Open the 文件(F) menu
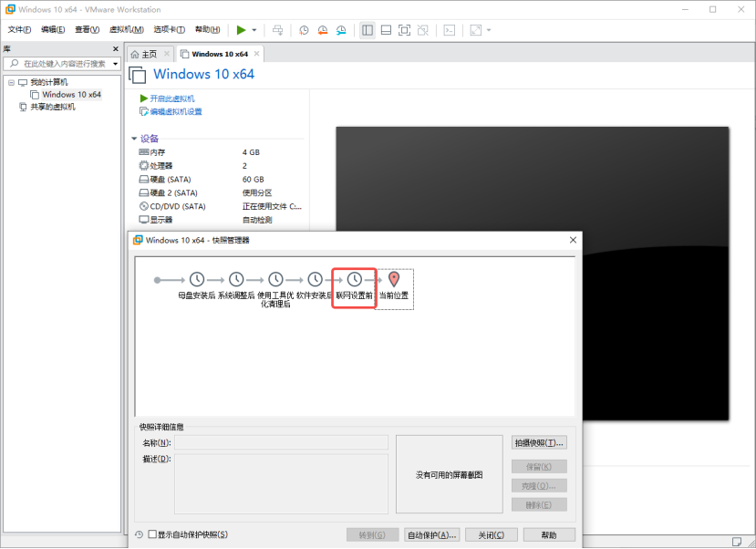 pyautogui.click(x=19, y=30)
